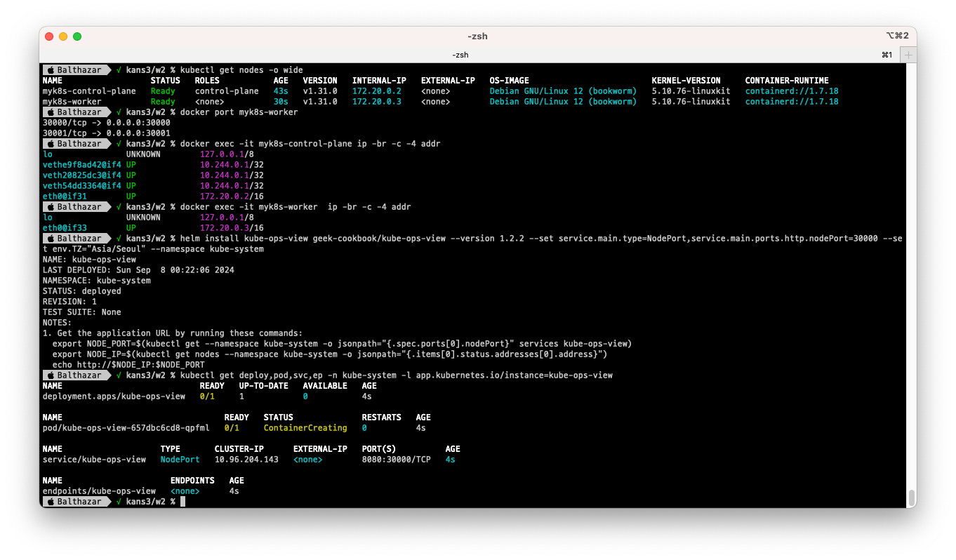Image resolution: width=956 pixels, height=560 pixels.
Task: Click the internal IP 172.20.0.3
Action: (x=376, y=102)
